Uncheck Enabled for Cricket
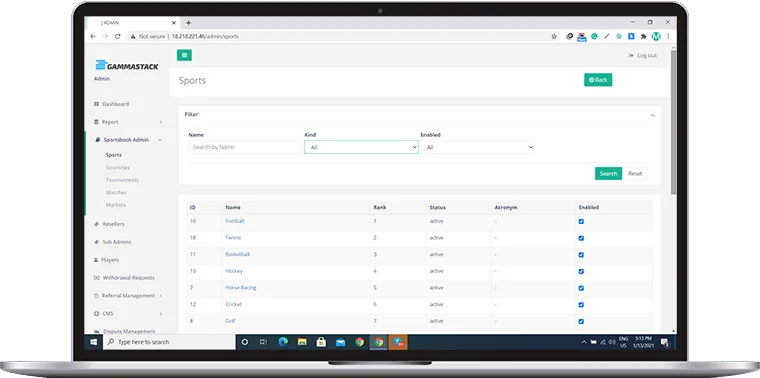The image size is (760, 378). click(581, 305)
